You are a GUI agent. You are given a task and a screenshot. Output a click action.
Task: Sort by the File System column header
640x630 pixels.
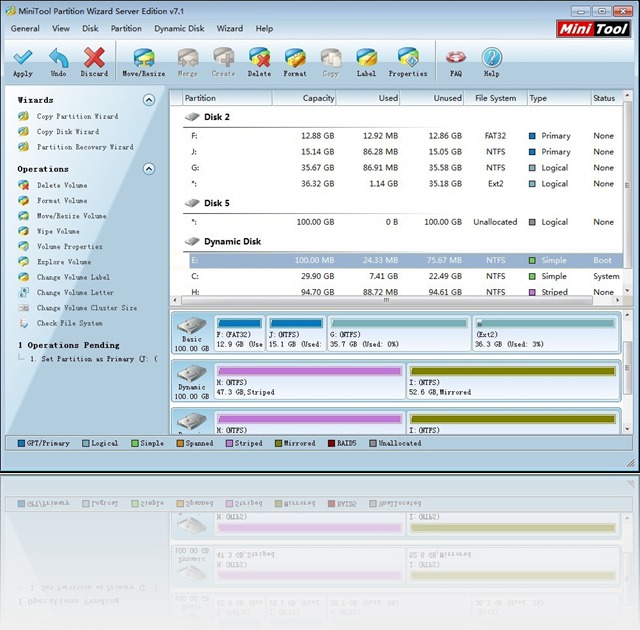coord(496,98)
